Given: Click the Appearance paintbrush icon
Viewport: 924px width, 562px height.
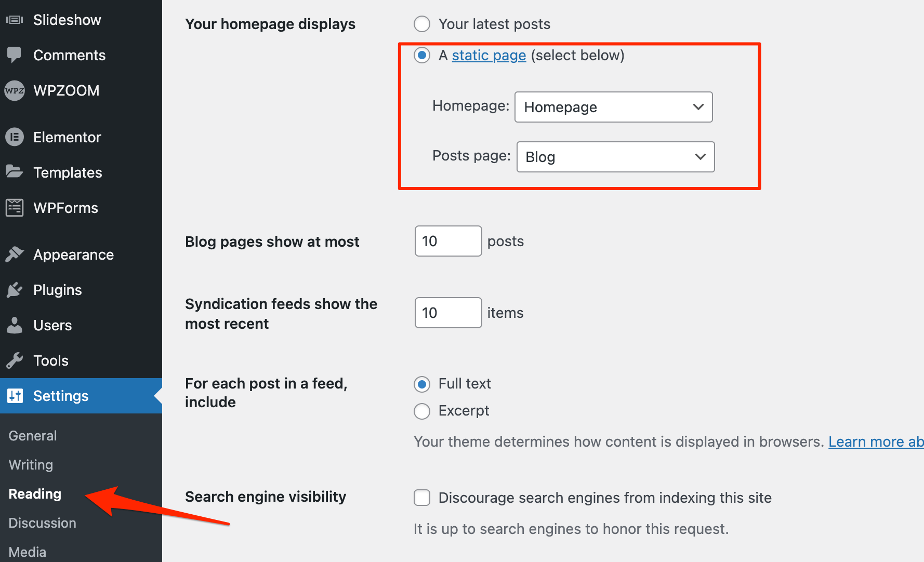Looking at the screenshot, I should click(x=15, y=255).
